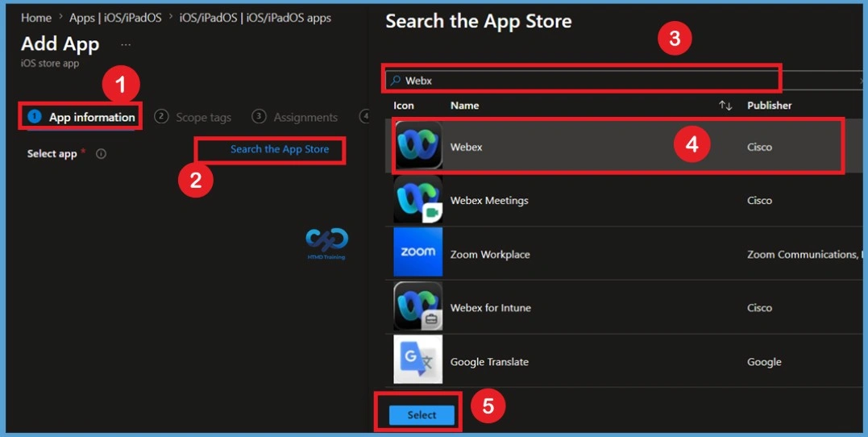Click the Search the App Store link

click(280, 149)
